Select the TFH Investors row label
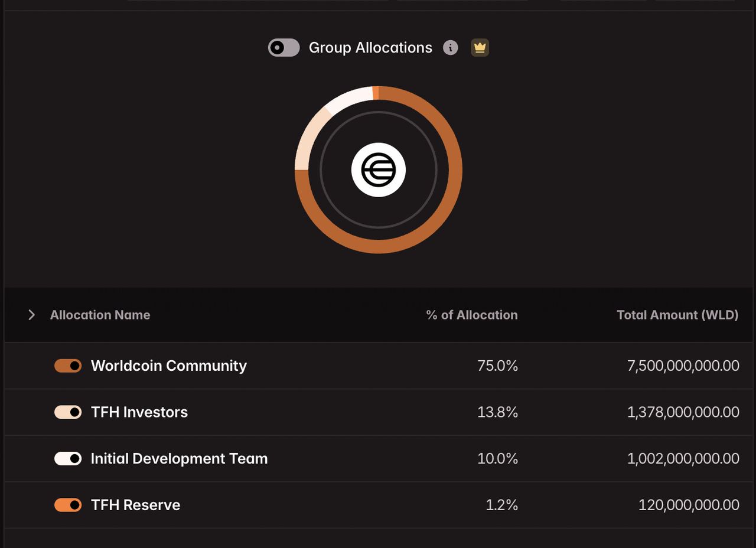This screenshot has height=548, width=756. point(139,412)
